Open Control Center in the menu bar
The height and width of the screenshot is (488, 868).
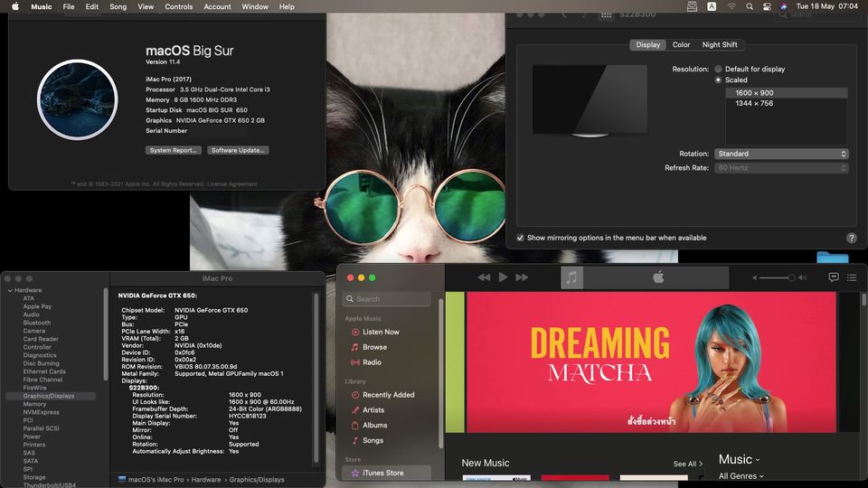[x=767, y=6]
